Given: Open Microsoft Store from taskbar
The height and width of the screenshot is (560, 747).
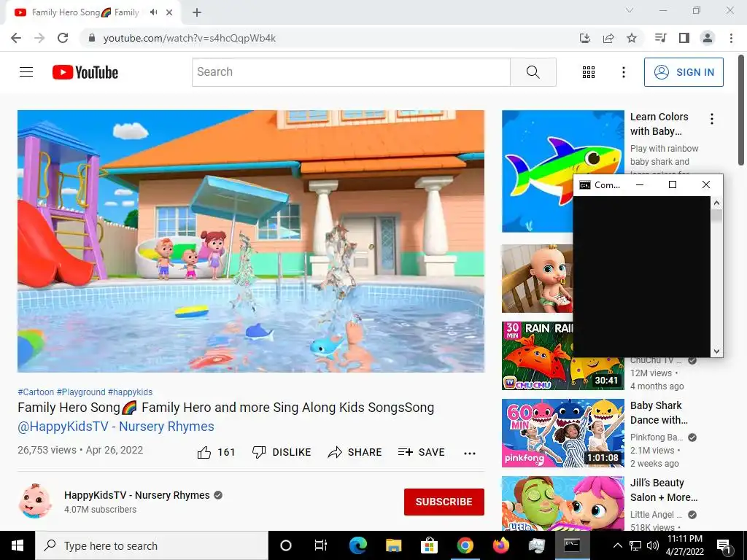Looking at the screenshot, I should 429,545.
